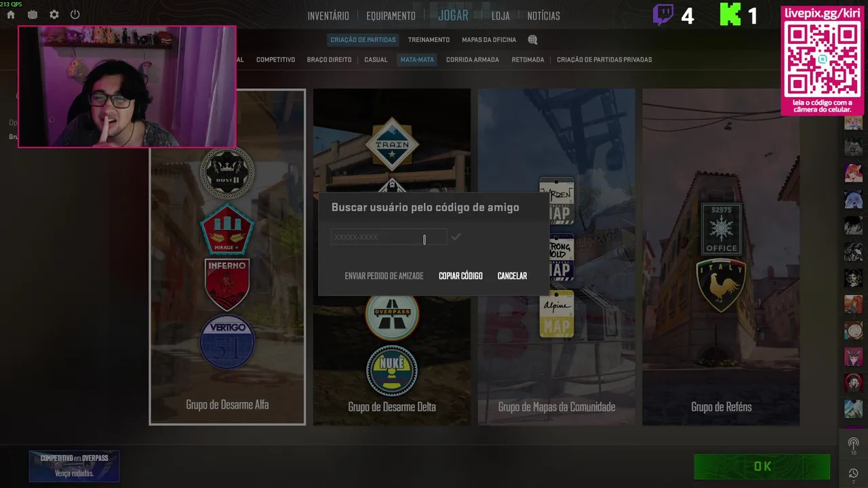
Task: Choose Casual game mode
Action: click(x=376, y=60)
